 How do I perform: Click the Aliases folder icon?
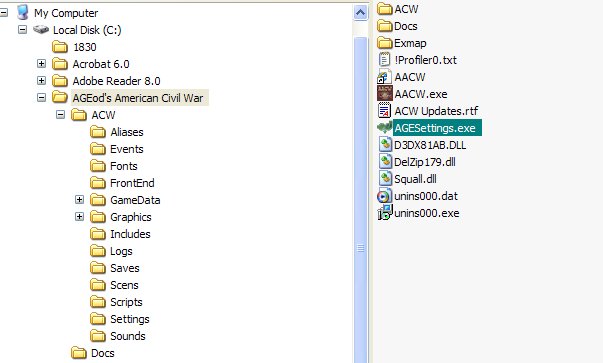point(98,132)
